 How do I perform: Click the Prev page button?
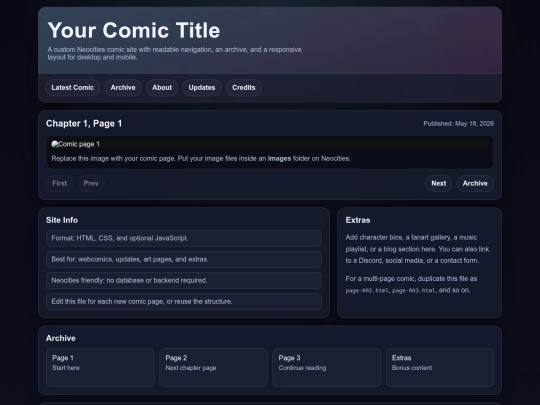point(91,183)
